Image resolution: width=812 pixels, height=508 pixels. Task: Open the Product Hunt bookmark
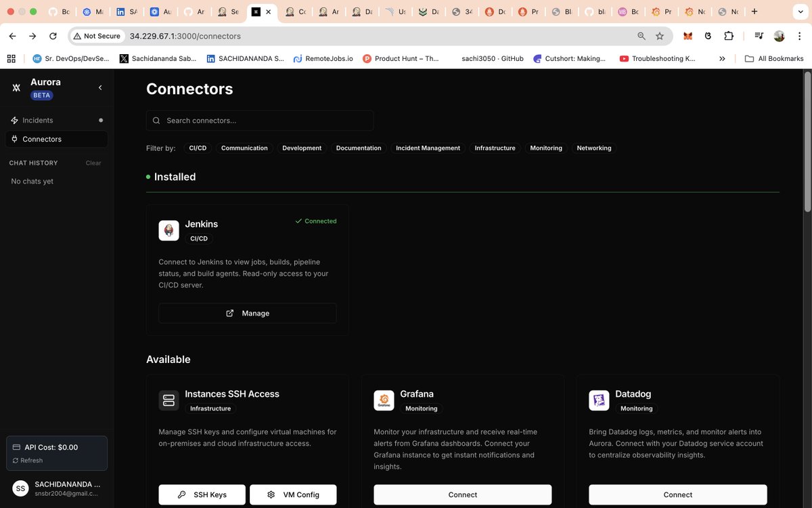click(401, 59)
